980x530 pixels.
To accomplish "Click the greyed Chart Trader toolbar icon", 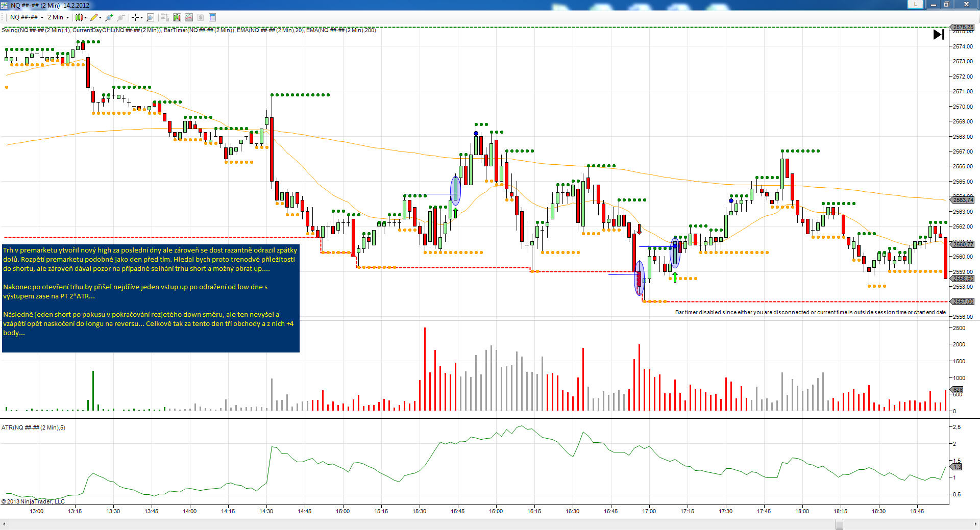I will (x=165, y=17).
